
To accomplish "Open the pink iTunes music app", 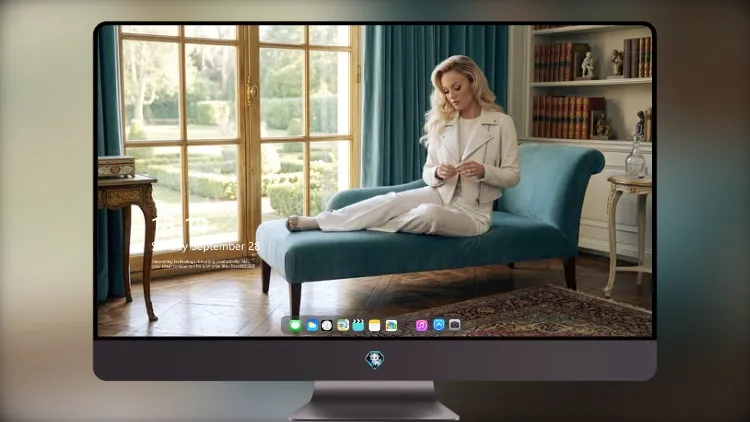I will tap(421, 325).
